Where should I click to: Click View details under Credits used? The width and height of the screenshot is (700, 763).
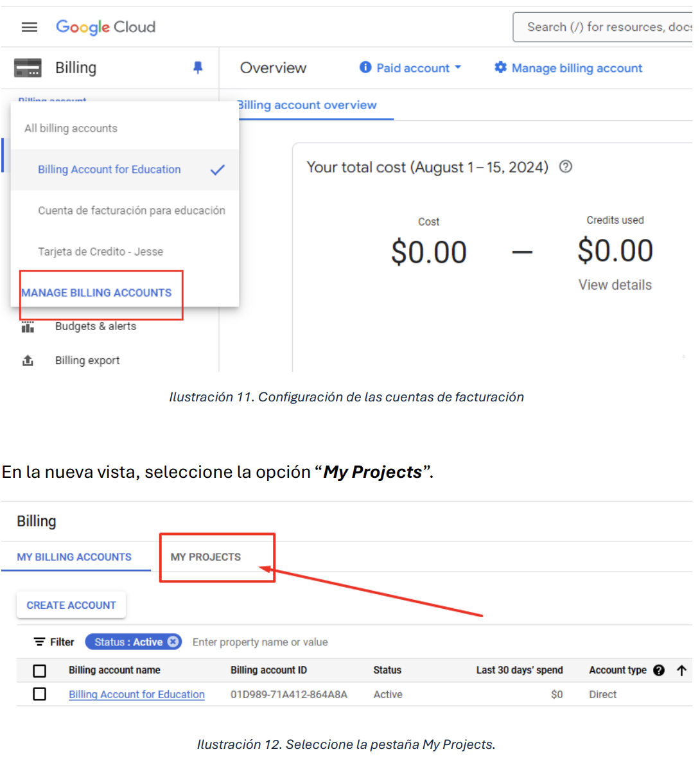[615, 285]
